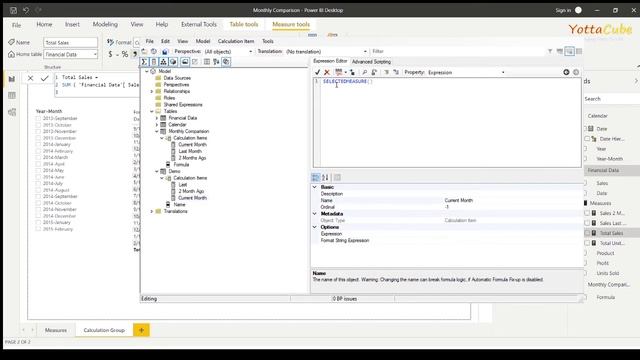
Task: Toggle the measures display icon in Tabular Editor toolbar
Action: coord(144,62)
